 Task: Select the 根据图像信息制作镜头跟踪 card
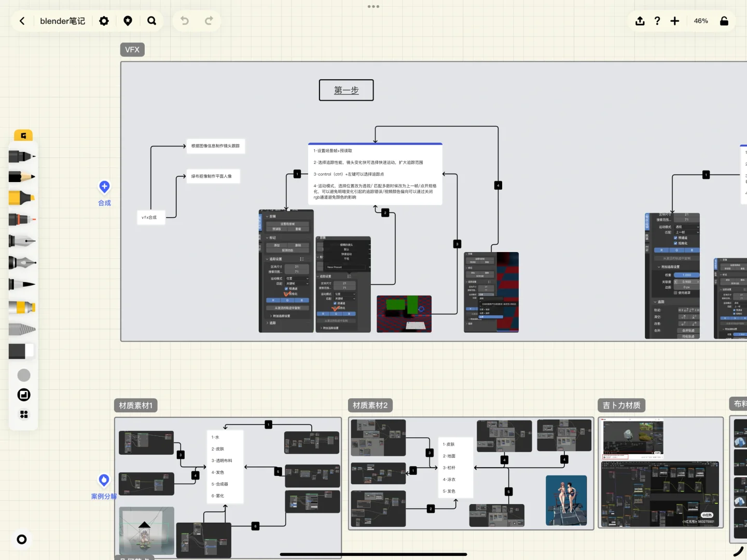[x=215, y=146]
